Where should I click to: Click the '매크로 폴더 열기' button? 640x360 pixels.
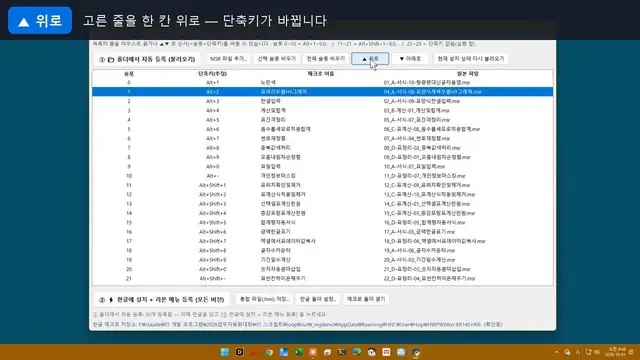[366, 299]
